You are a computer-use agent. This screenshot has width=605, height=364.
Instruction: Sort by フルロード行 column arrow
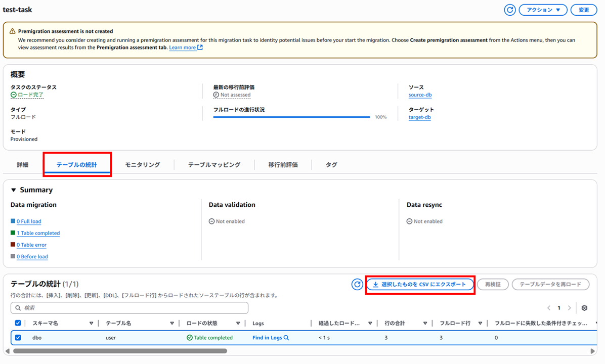click(x=480, y=324)
